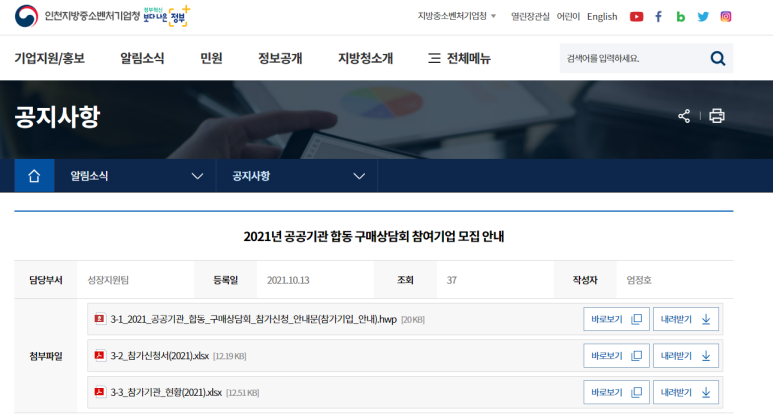The height and width of the screenshot is (418, 773).
Task: Open the 지방청소개 menu
Action: coord(365,59)
